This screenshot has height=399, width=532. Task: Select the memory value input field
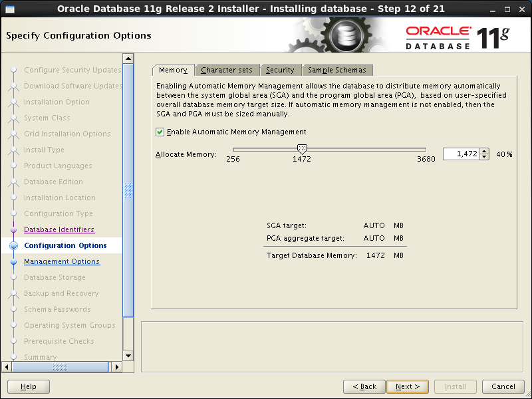point(462,153)
